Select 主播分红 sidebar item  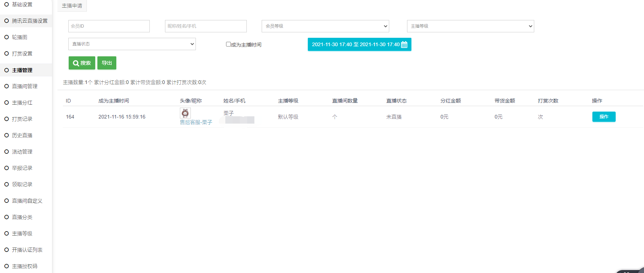[x=22, y=103]
